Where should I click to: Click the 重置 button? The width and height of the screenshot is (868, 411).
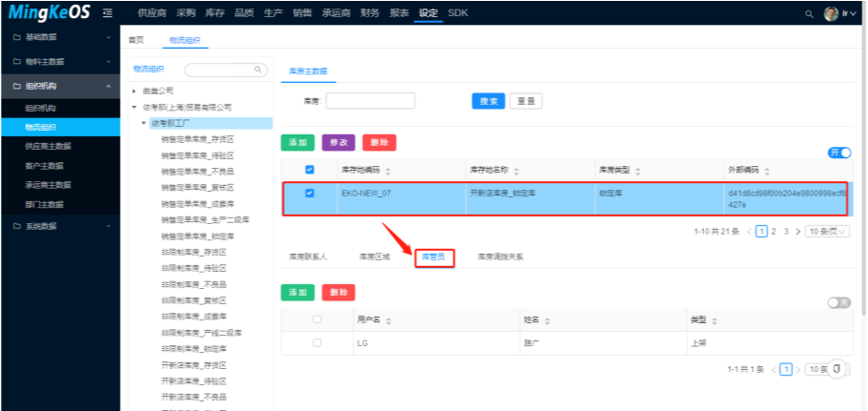(x=525, y=101)
